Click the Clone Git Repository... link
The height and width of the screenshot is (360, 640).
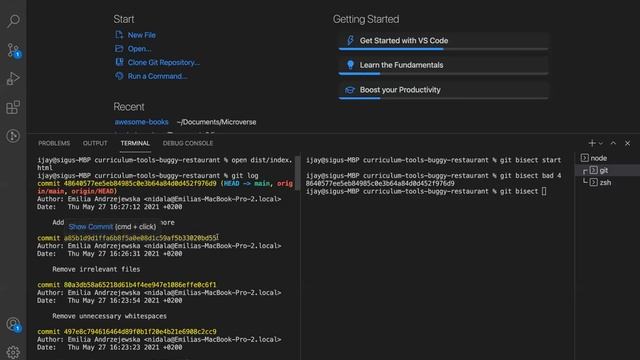point(164,62)
